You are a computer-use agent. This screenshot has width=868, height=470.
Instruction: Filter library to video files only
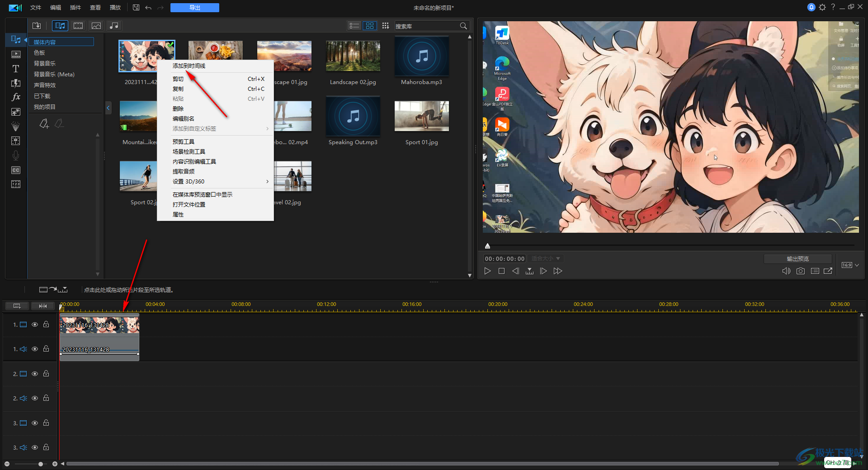click(78, 26)
